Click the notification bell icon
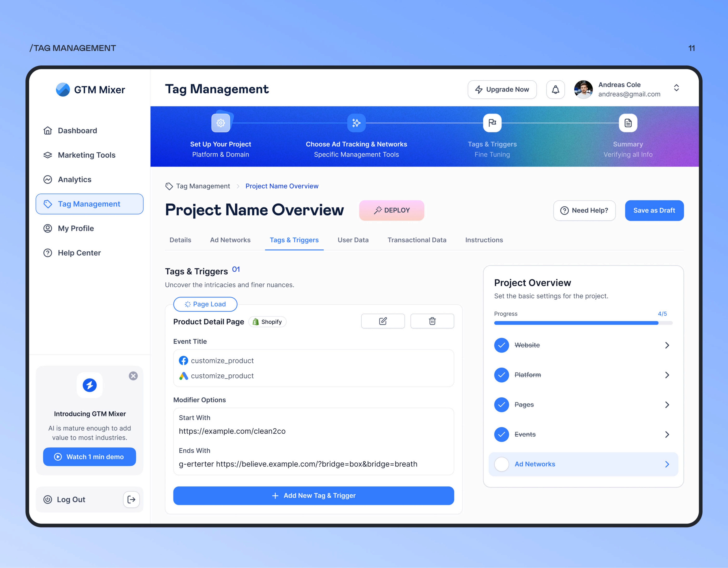The width and height of the screenshot is (728, 568). tap(555, 90)
